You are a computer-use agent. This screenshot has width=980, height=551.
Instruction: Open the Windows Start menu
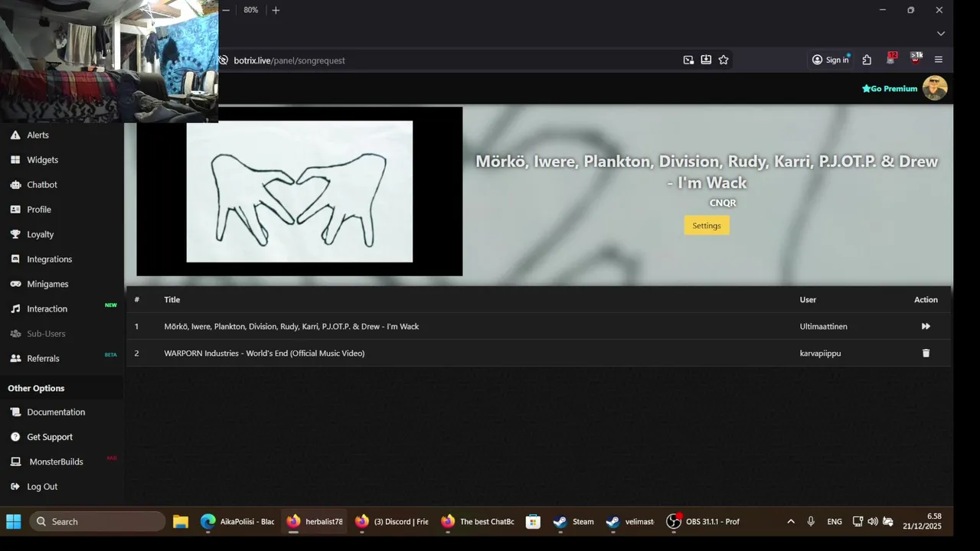(x=14, y=522)
